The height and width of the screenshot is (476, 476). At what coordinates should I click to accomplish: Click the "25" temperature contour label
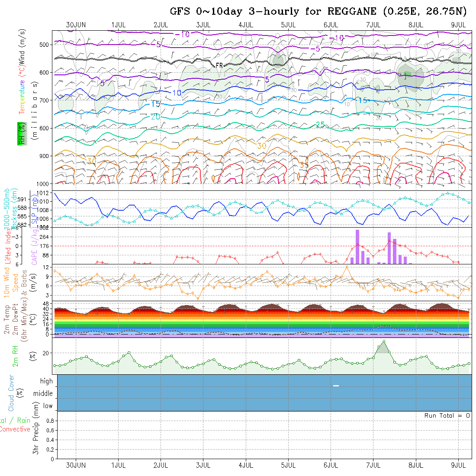(x=320, y=125)
